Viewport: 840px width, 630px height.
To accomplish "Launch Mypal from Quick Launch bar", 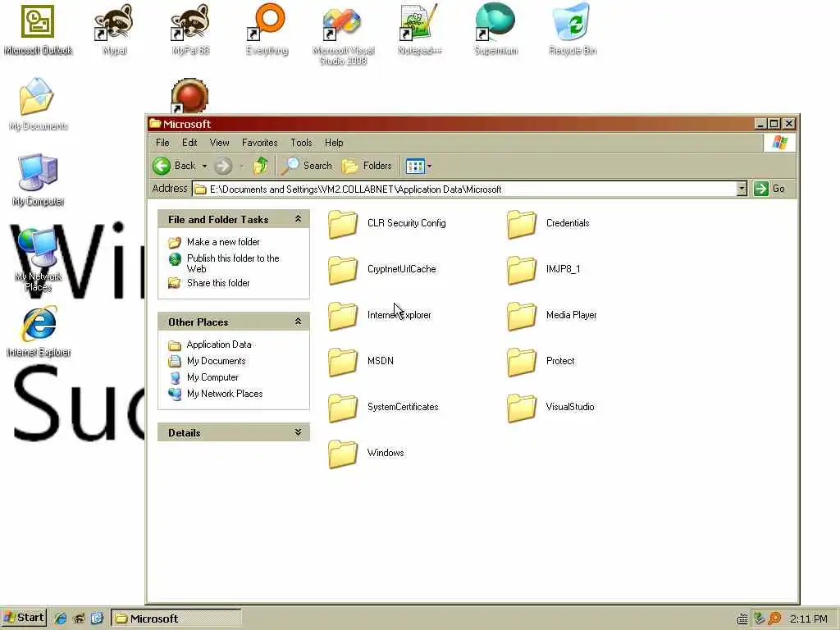I will (79, 619).
